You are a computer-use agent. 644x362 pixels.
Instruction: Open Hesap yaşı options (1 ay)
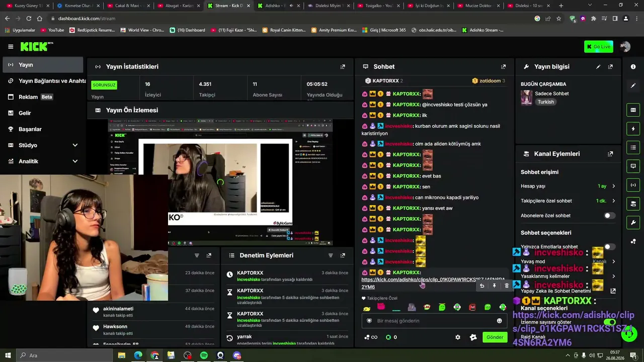point(568,186)
